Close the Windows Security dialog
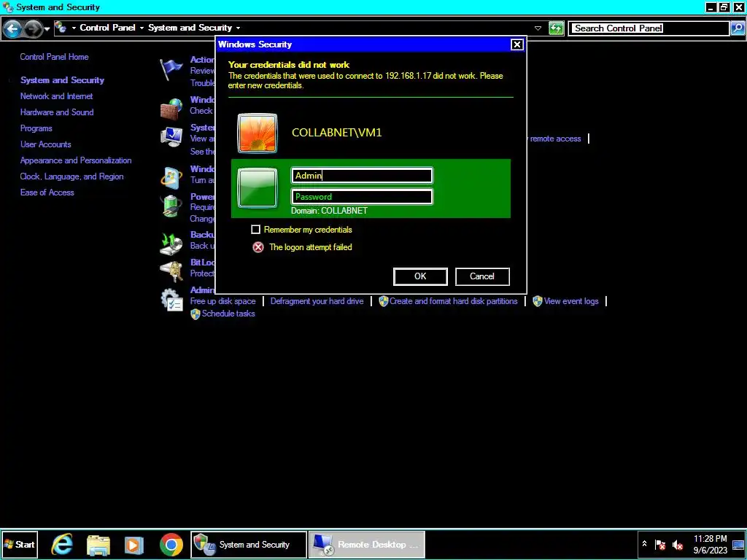This screenshot has height=560, width=747. [517, 44]
